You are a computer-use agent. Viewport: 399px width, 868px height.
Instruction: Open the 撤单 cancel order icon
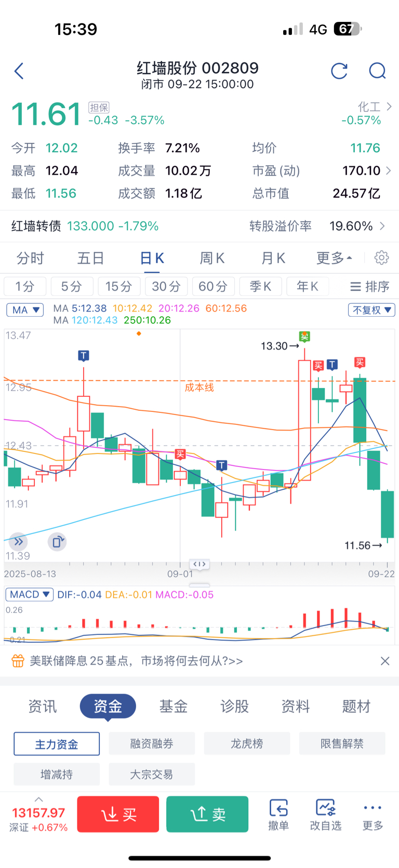point(278,814)
